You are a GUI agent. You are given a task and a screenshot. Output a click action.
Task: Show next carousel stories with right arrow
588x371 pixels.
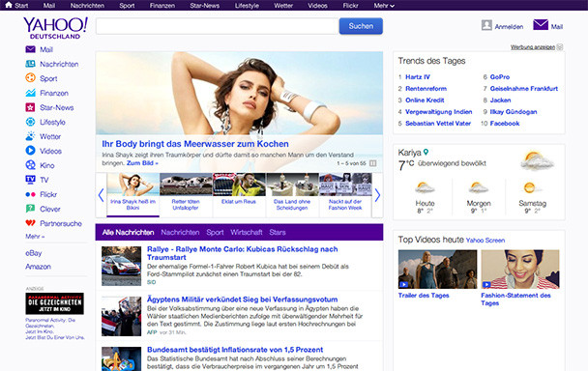click(x=377, y=195)
